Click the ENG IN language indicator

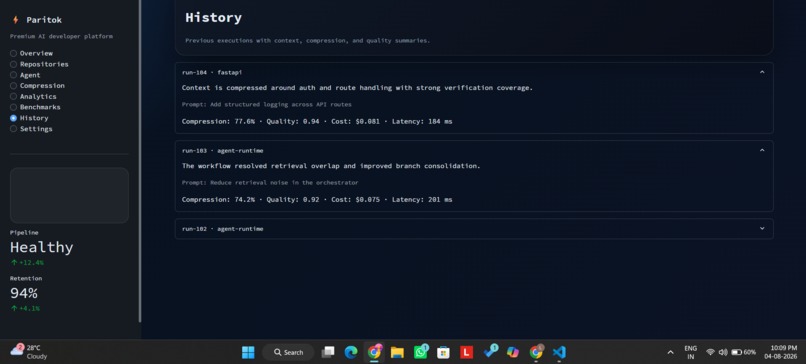pos(691,352)
